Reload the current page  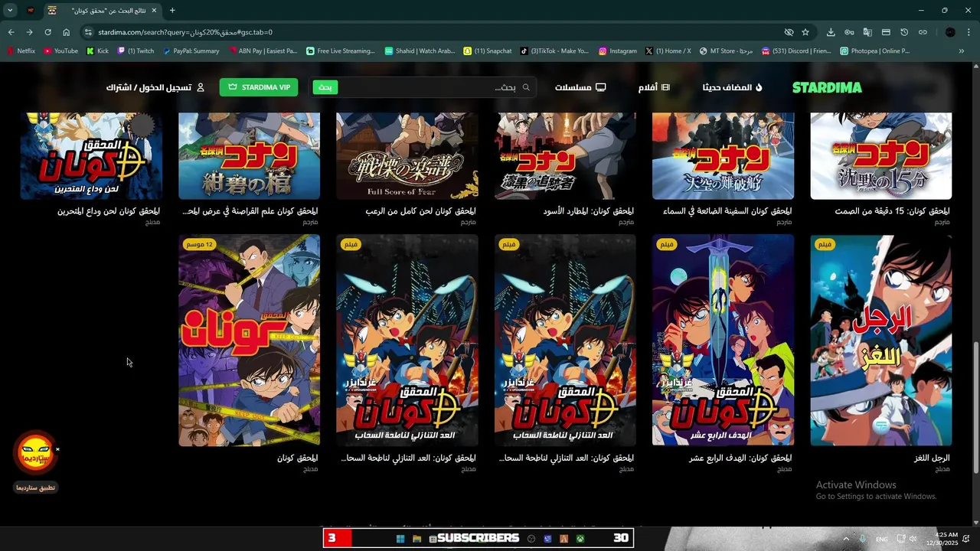point(47,32)
